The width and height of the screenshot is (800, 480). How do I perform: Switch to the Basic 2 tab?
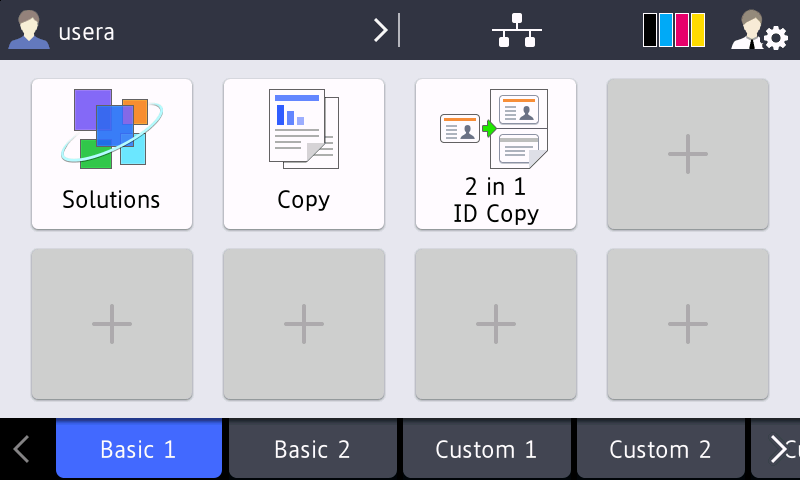[x=313, y=449]
